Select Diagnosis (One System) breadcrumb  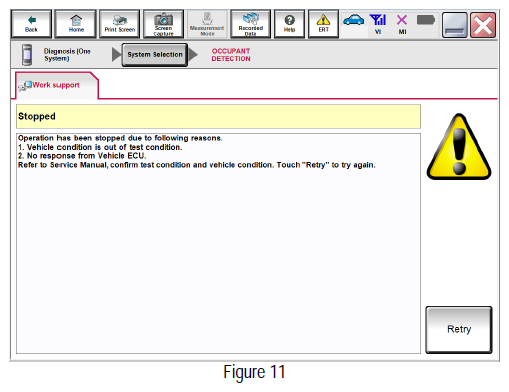click(67, 55)
